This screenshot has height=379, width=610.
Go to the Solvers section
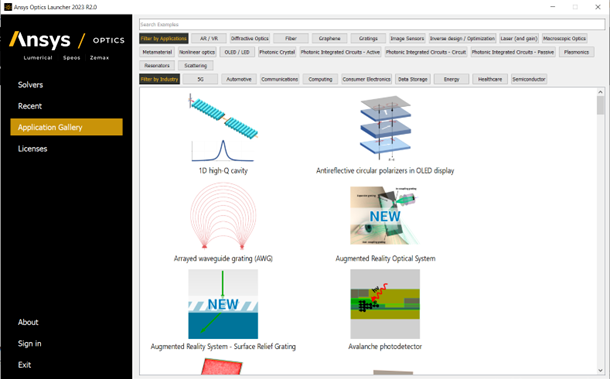(30, 85)
